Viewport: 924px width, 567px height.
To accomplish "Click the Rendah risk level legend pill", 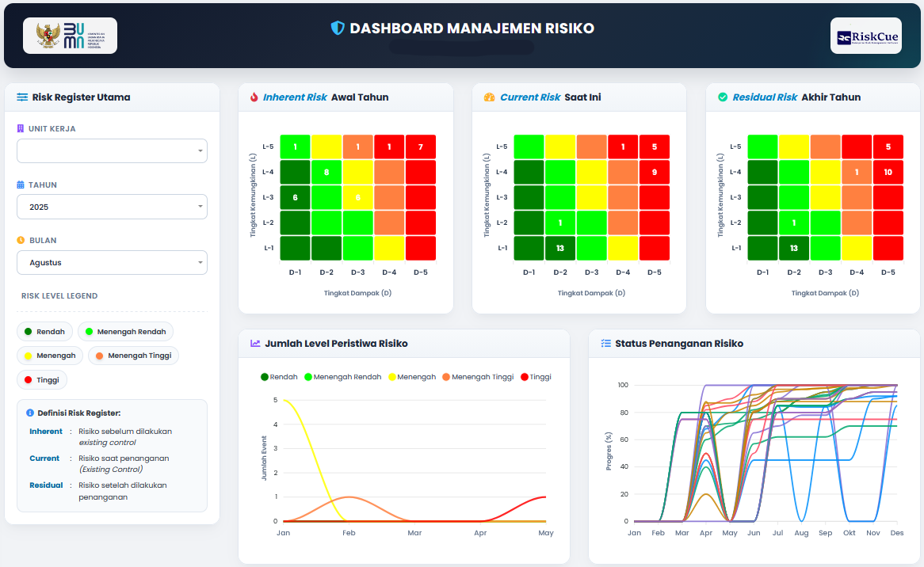I will [45, 332].
